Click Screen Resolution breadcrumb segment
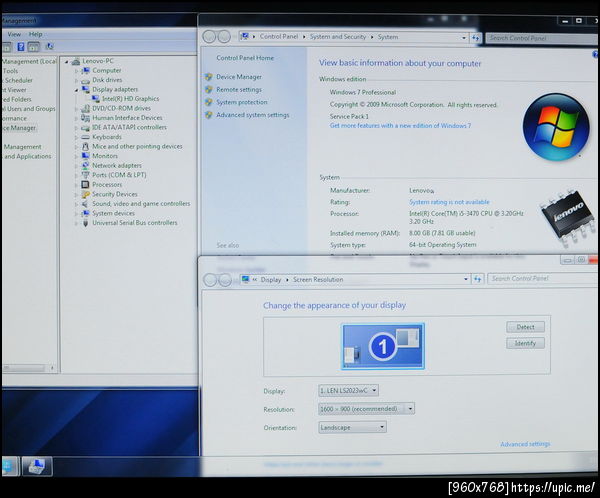 tap(318, 280)
